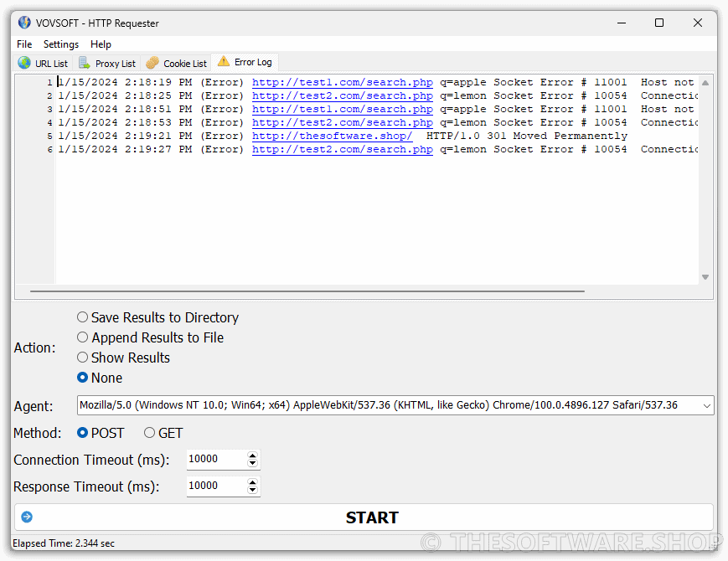Viewport: 728px width, 561px height.
Task: Click the timestamp '1/15/2024 2:18:19 PM'
Action: tap(126, 83)
